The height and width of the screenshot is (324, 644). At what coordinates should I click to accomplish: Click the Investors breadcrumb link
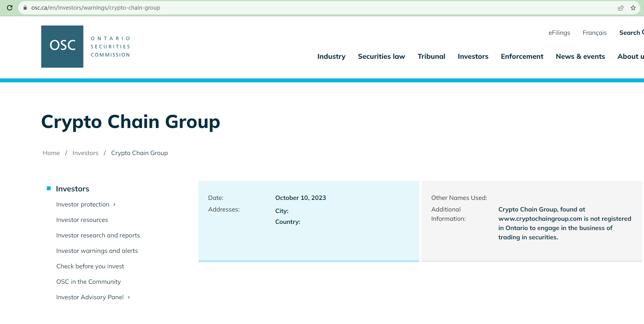(x=85, y=153)
